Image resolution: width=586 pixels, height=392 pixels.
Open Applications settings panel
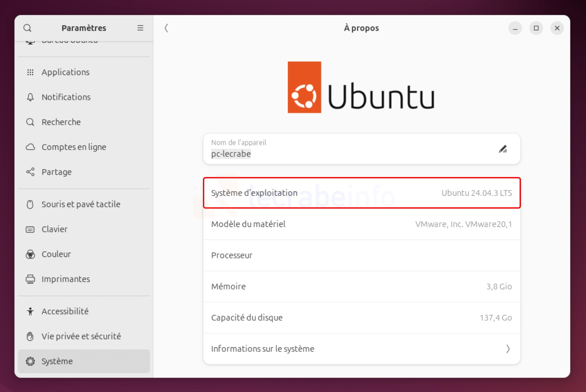[84, 72]
